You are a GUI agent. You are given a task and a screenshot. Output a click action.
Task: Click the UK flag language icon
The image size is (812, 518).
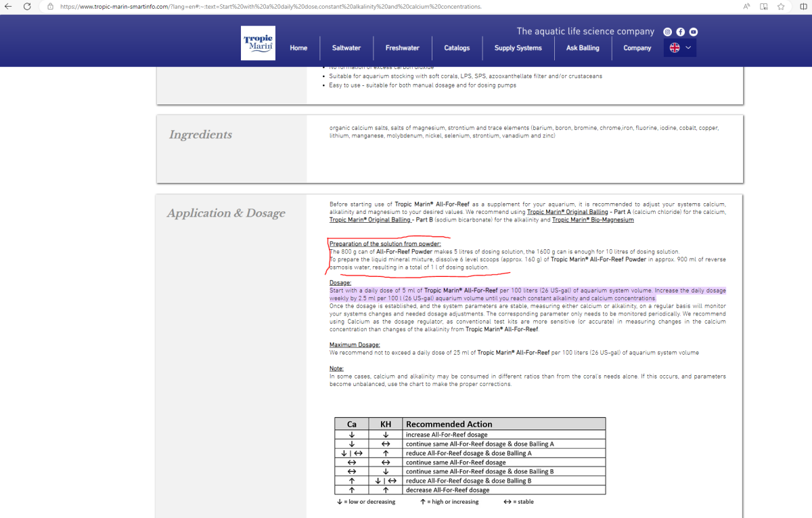click(675, 47)
